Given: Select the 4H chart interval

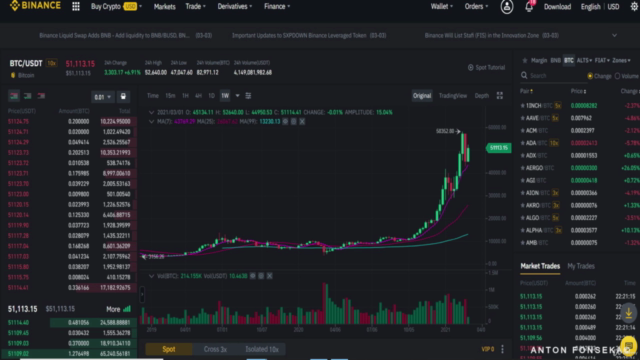Looking at the screenshot, I should [x=198, y=96].
